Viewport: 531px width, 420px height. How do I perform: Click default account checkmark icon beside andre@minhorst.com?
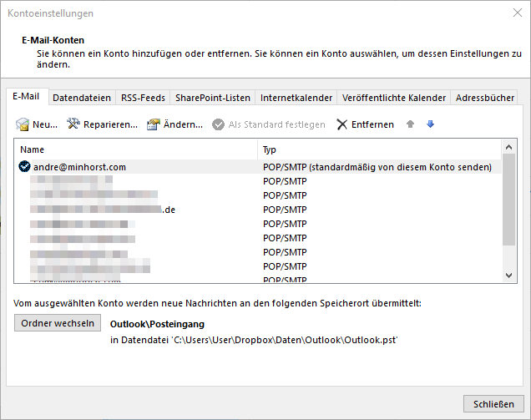[x=24, y=167]
